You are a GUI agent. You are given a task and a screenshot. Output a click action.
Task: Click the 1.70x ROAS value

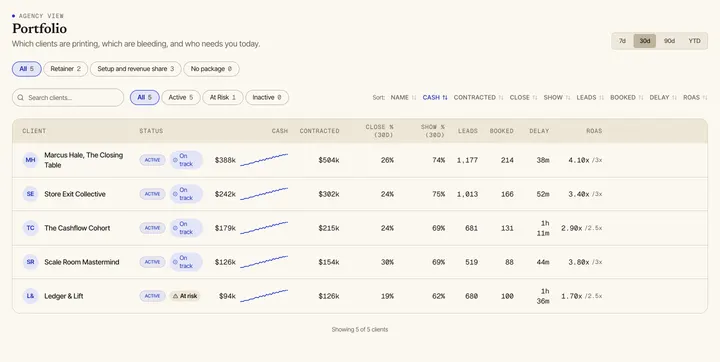[x=572, y=296]
